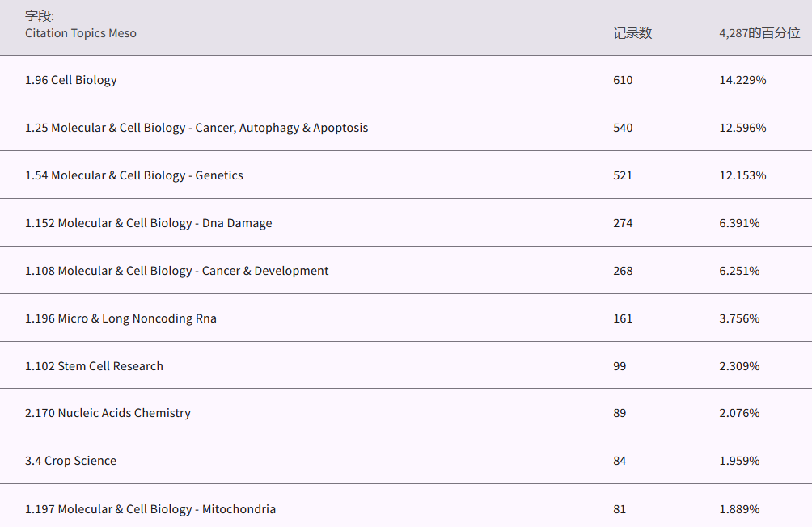Select the 1.96 Cell Biology row
This screenshot has height=527, width=812.
click(x=71, y=80)
